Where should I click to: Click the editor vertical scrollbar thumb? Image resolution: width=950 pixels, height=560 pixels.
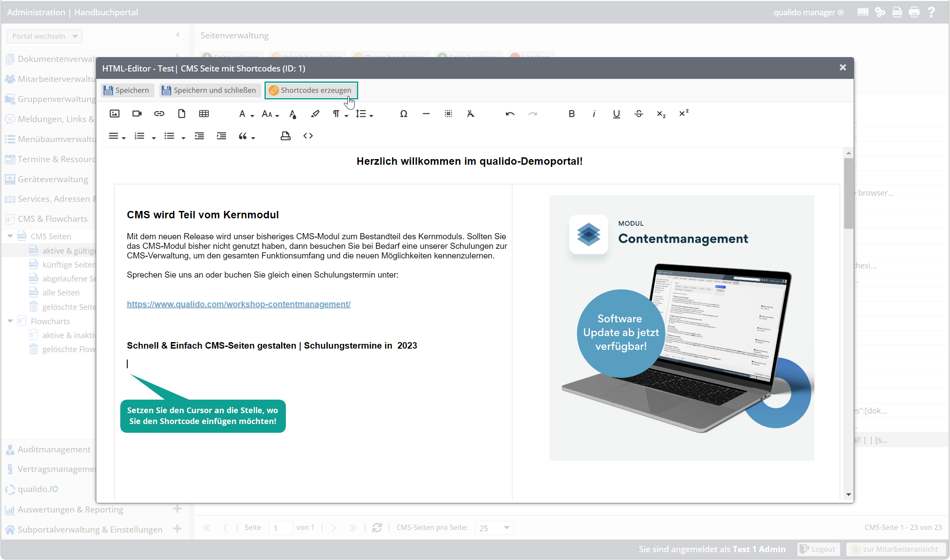coord(848,193)
